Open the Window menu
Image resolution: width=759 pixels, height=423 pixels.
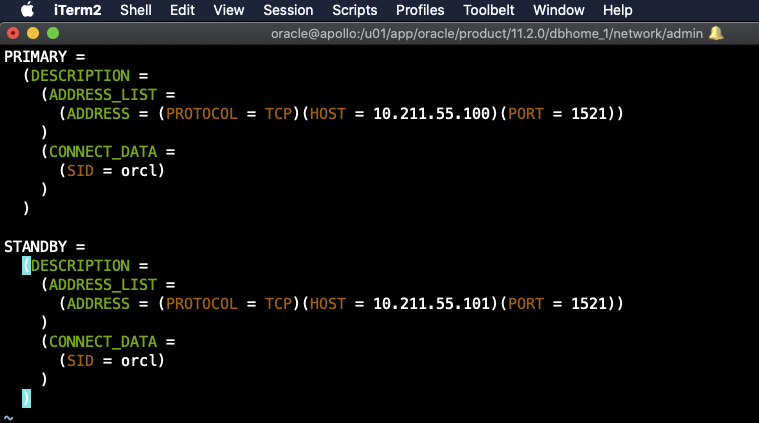(x=559, y=10)
